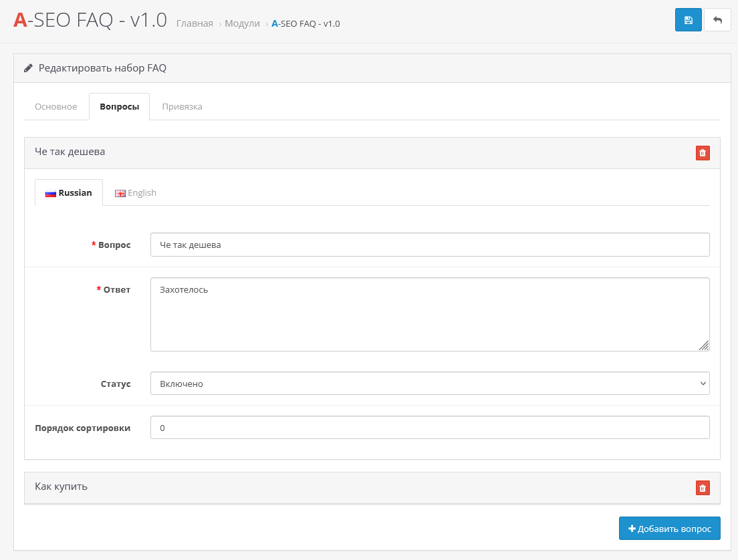This screenshot has width=738, height=560.
Task: Click the Порядок сортировки field
Action: (429, 428)
